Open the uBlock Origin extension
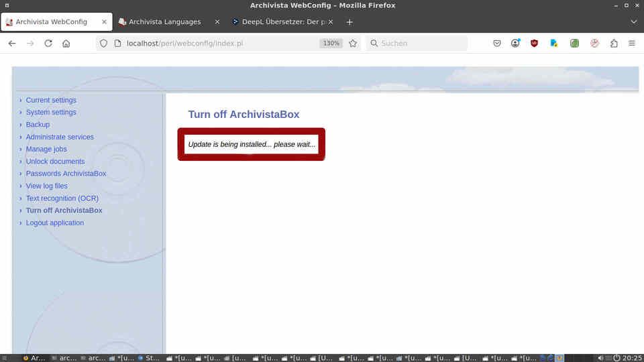Image resolution: width=644 pixels, height=362 pixels. click(534, 43)
